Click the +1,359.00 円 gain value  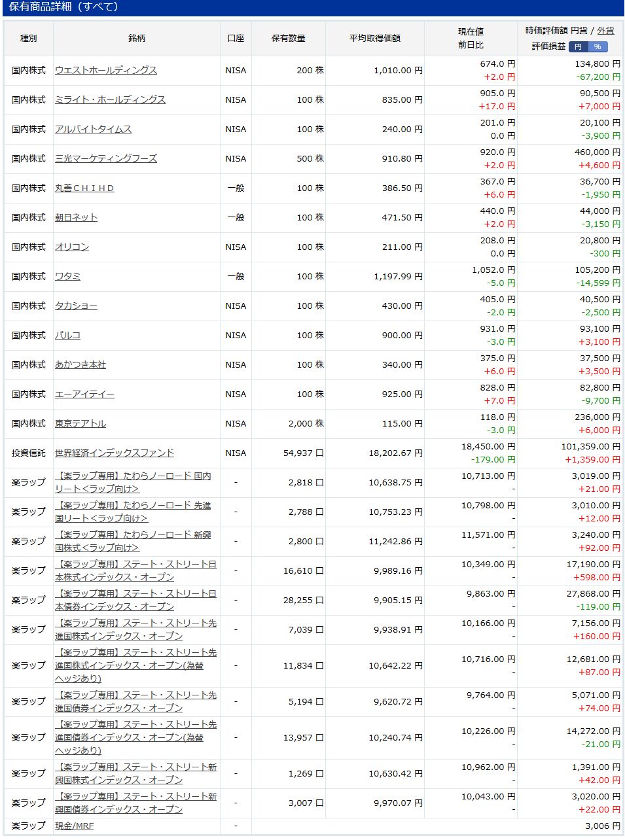pyautogui.click(x=593, y=459)
